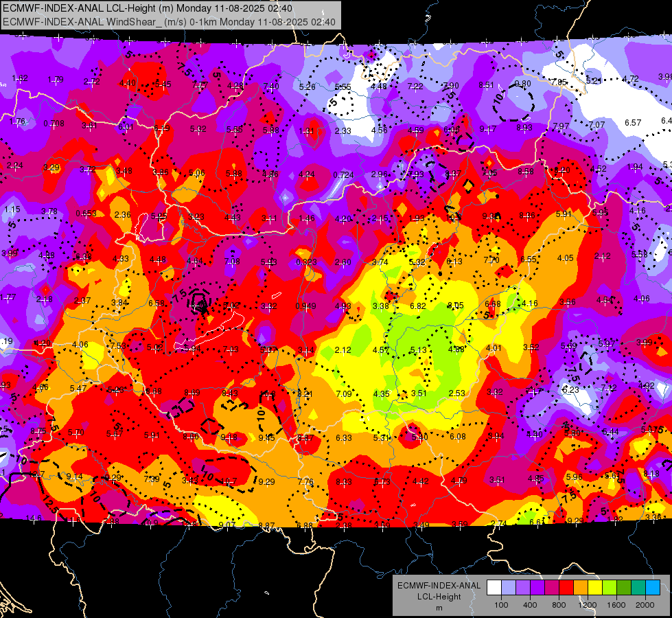This screenshot has height=618, width=672.
Task: Click the grid value 0.708
Action: (x=54, y=124)
